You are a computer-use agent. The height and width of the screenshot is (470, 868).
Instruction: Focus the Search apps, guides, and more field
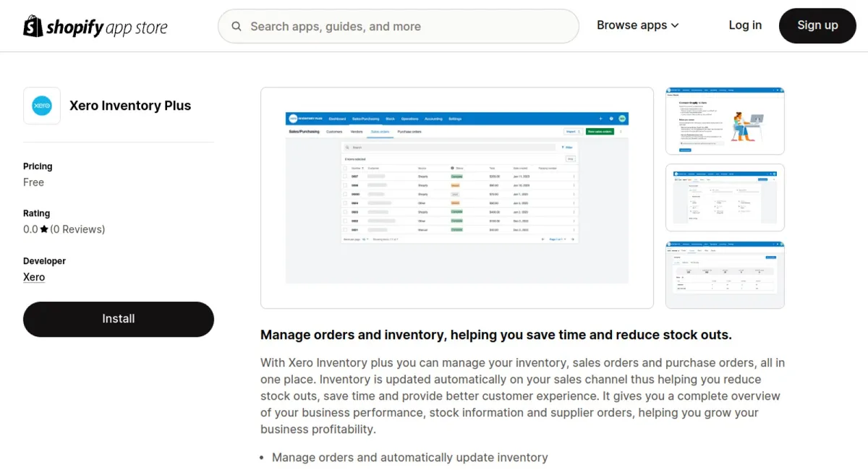click(399, 27)
